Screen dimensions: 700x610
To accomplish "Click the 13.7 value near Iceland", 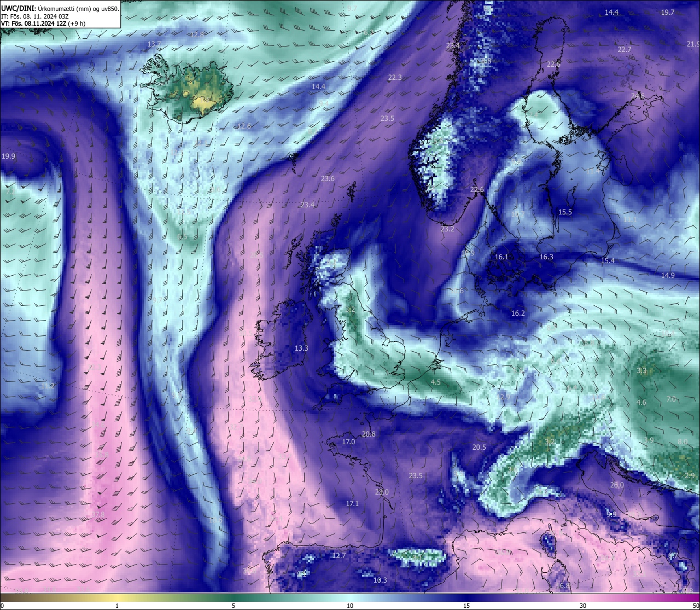I will 154,44.
